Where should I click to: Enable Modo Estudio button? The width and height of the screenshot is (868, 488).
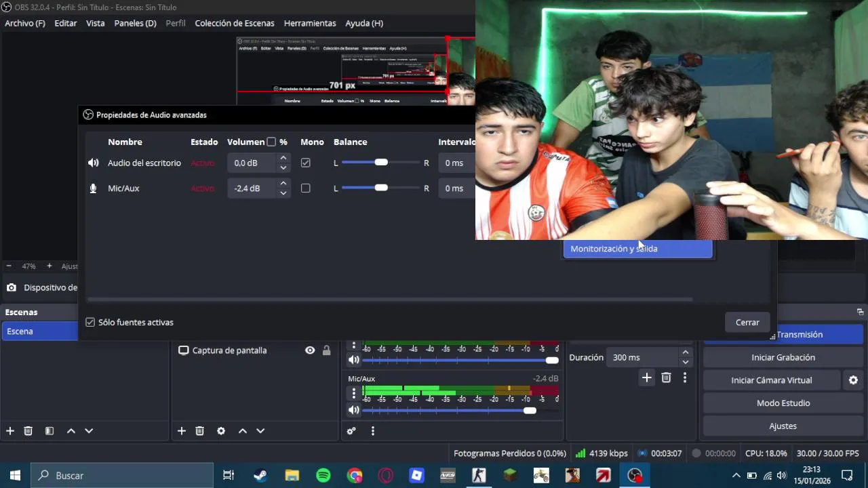[x=783, y=403]
